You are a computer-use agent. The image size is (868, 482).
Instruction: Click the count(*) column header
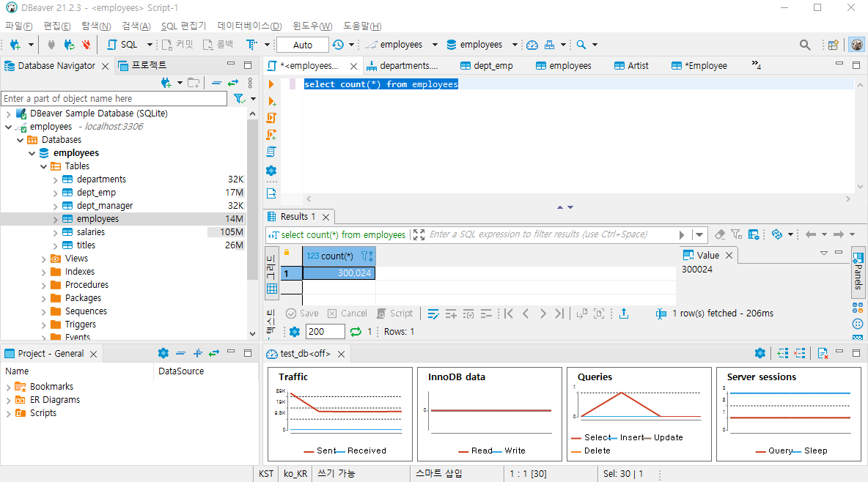[339, 256]
